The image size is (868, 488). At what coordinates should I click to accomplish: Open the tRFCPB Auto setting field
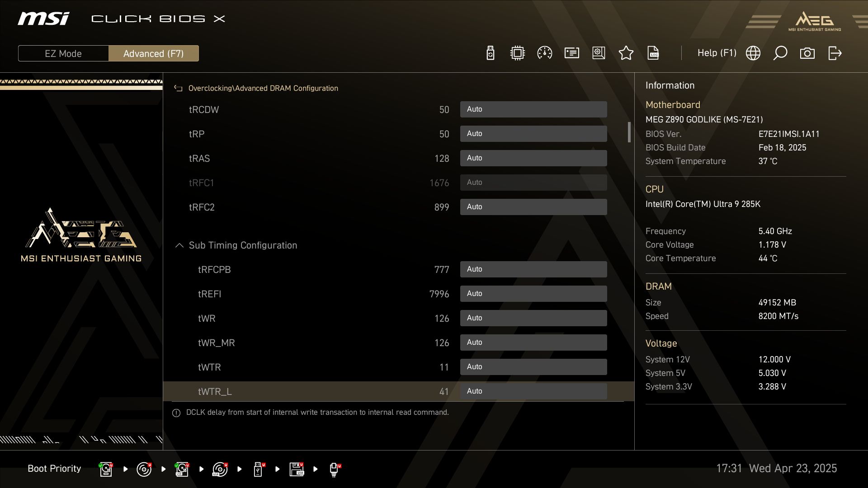(533, 269)
